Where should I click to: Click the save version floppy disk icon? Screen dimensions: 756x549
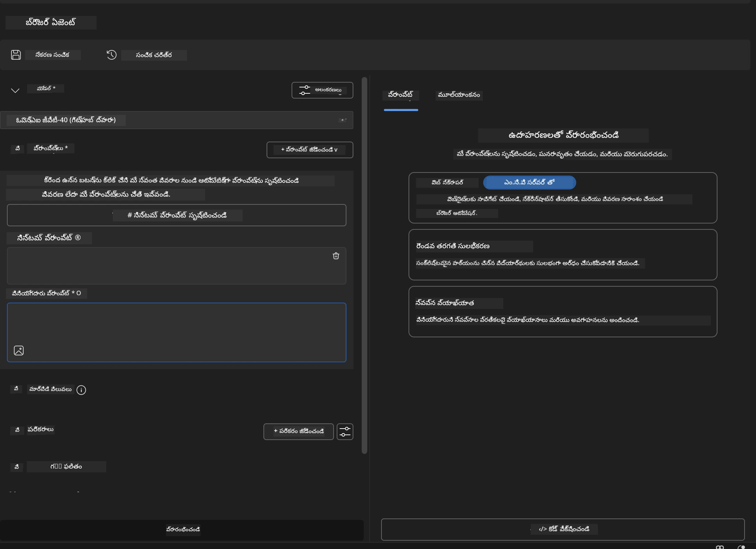(16, 55)
